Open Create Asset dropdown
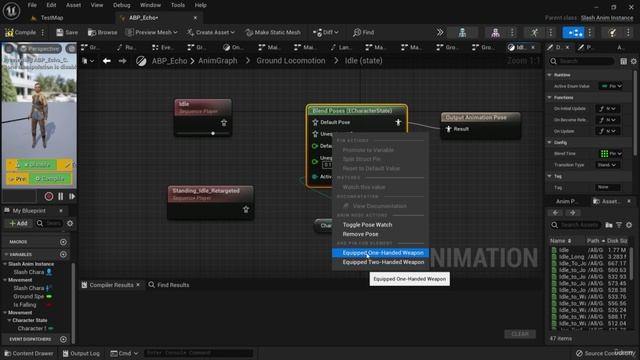Screen dimensions: 640x360 [211, 32]
